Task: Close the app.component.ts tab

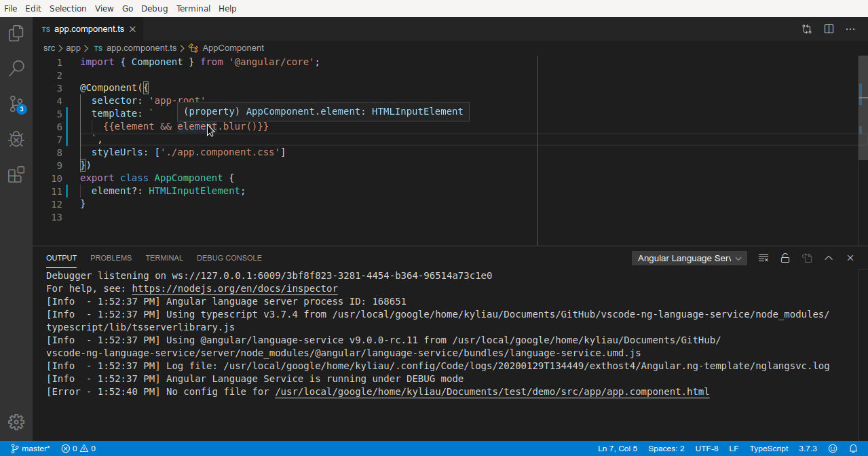Action: (x=133, y=29)
